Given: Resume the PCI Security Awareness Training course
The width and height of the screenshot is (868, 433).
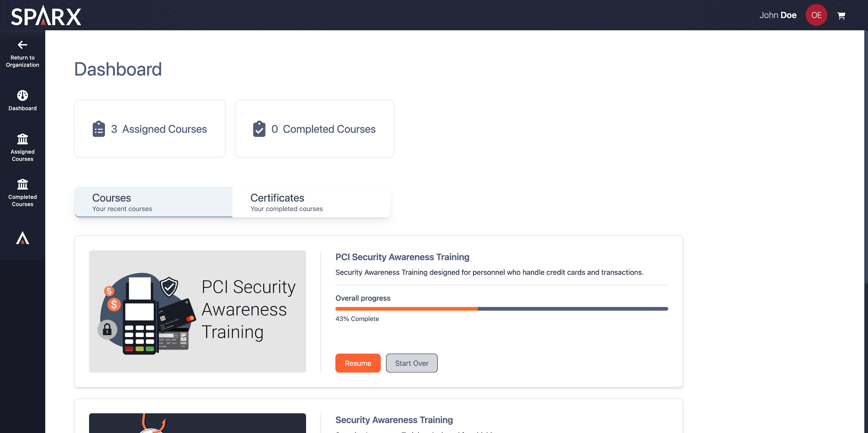Looking at the screenshot, I should tap(358, 363).
